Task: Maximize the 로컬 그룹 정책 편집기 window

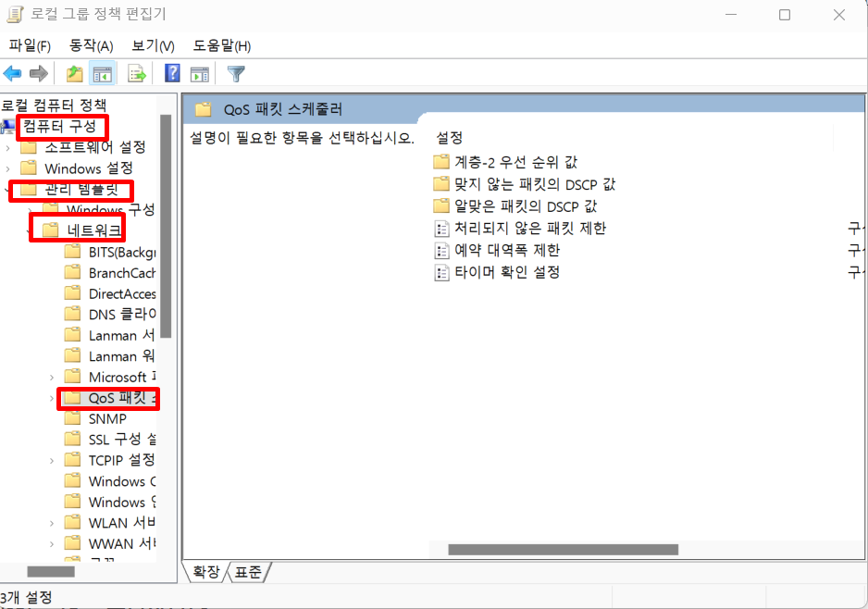Action: 785,15
